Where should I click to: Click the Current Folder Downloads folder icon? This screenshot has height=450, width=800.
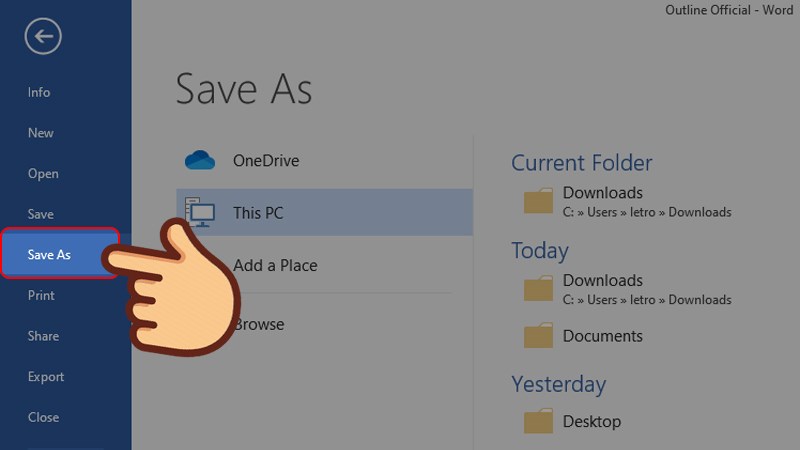tap(538, 202)
